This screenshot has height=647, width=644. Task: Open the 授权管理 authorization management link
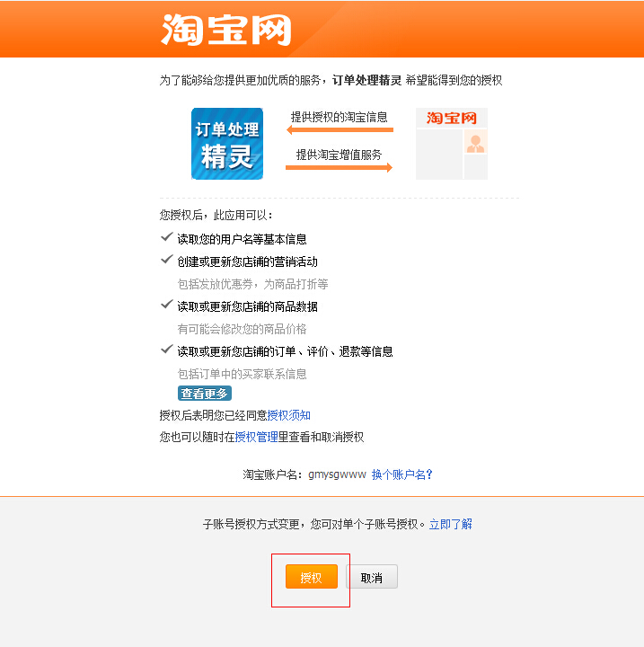(x=256, y=437)
